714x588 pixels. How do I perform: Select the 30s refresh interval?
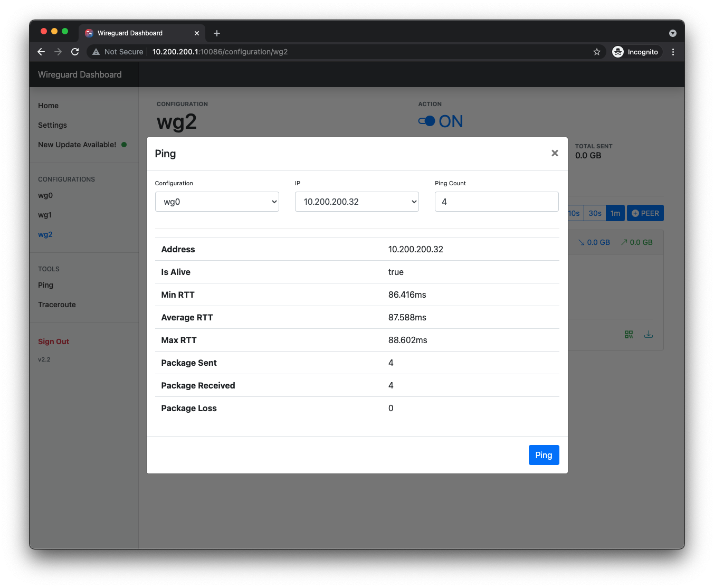coord(595,213)
